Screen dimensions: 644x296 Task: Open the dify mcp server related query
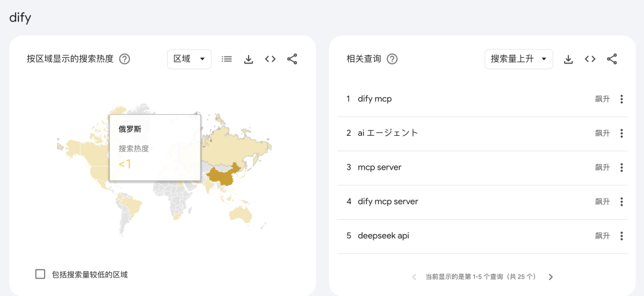coord(388,201)
